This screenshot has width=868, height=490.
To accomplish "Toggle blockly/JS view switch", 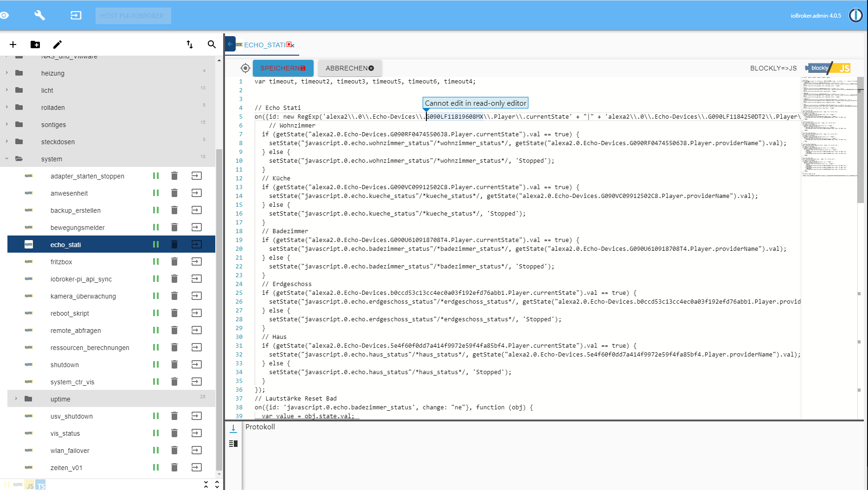I will pyautogui.click(x=828, y=68).
